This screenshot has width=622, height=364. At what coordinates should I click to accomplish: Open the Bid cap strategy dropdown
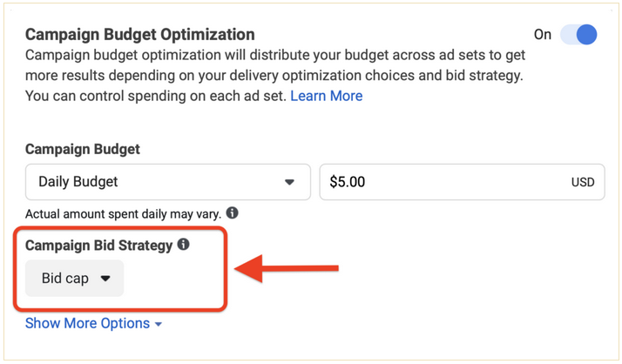pyautogui.click(x=75, y=279)
